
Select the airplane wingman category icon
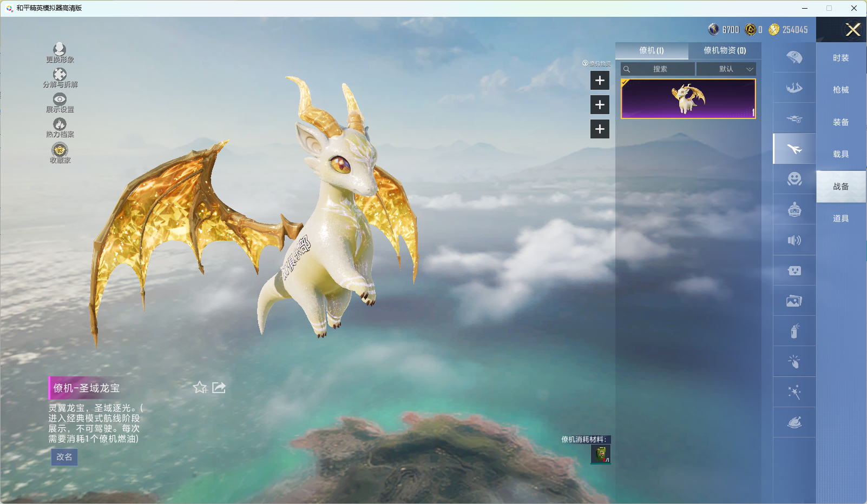pos(794,149)
